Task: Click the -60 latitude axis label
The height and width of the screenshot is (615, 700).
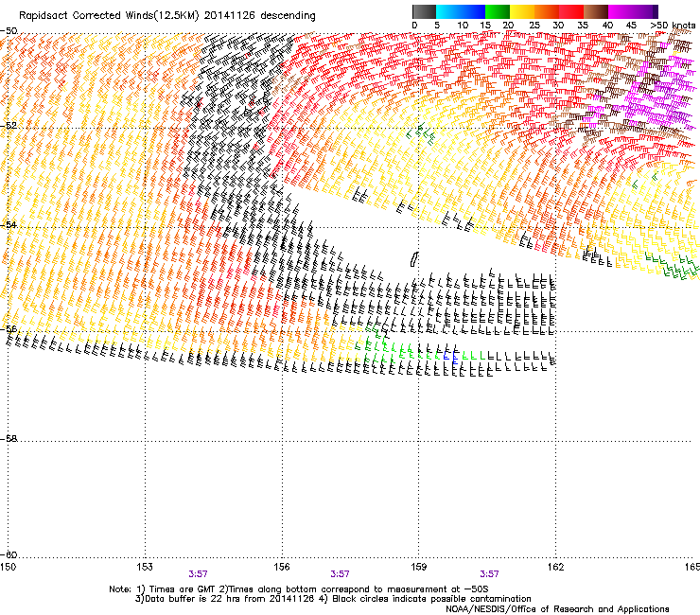Action: click(9, 554)
